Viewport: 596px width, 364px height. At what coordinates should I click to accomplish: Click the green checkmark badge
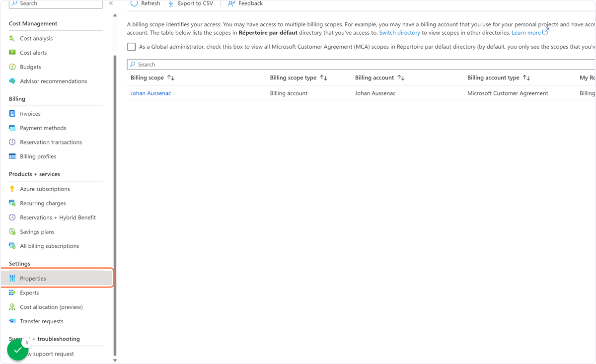(x=18, y=350)
